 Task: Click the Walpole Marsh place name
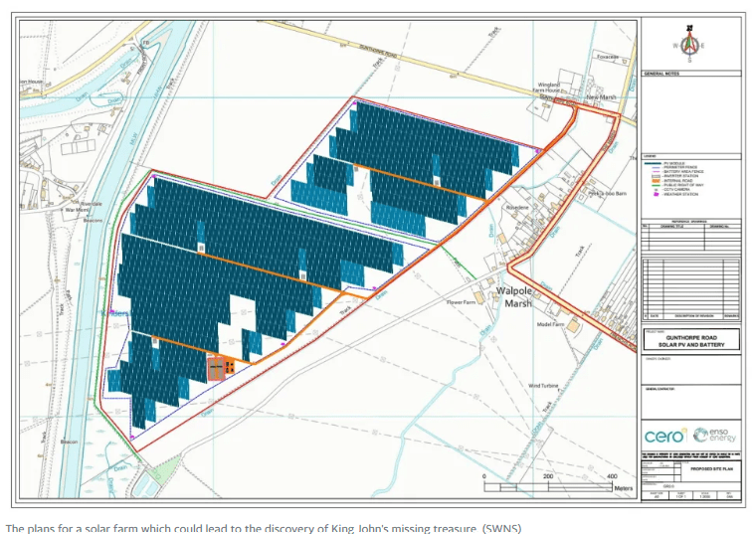[517, 297]
